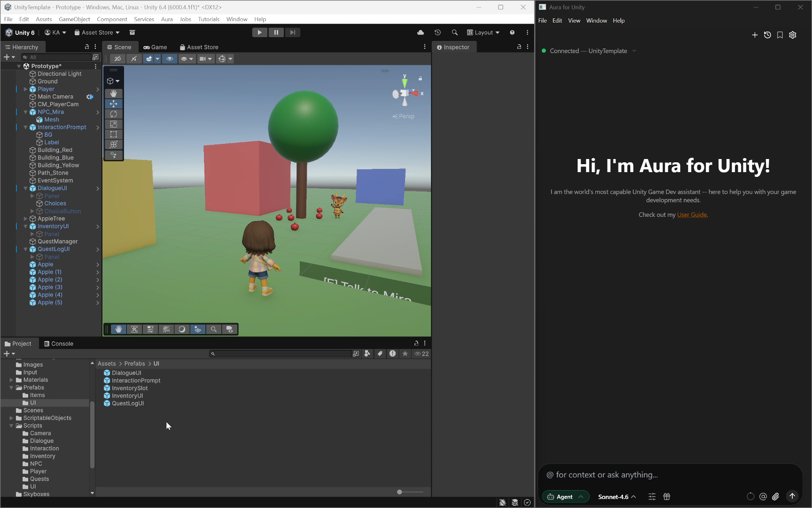Select the Transform tool in Scene view
Screen dimensions: 812x508
(x=113, y=144)
